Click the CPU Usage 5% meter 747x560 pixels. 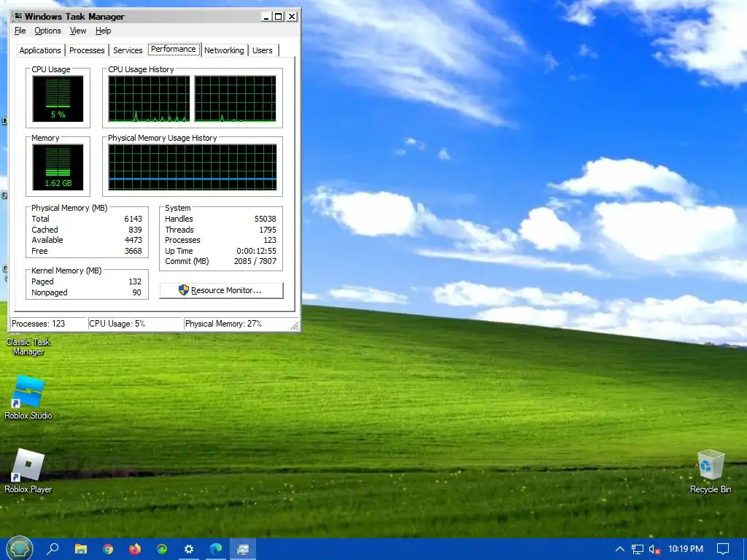(58, 98)
